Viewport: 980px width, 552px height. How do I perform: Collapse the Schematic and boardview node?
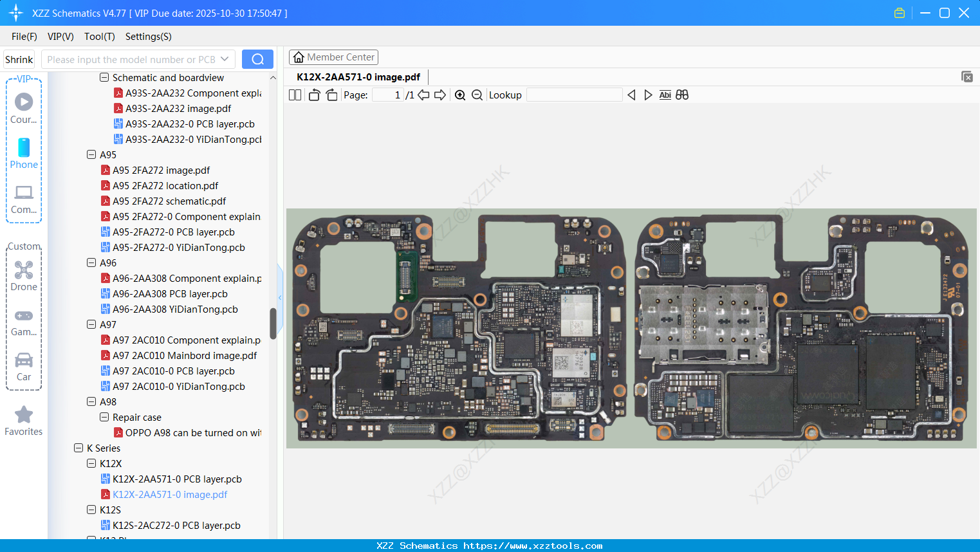(x=104, y=77)
